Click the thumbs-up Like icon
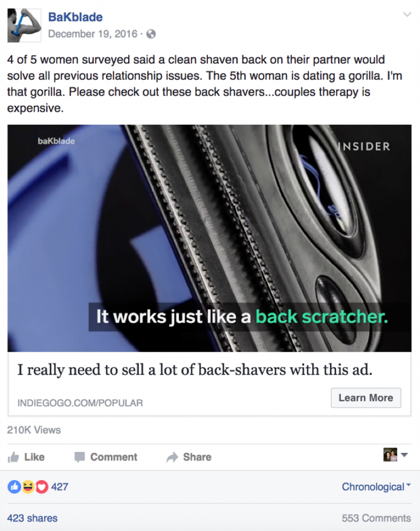This screenshot has width=420, height=531. pyautogui.click(x=13, y=457)
